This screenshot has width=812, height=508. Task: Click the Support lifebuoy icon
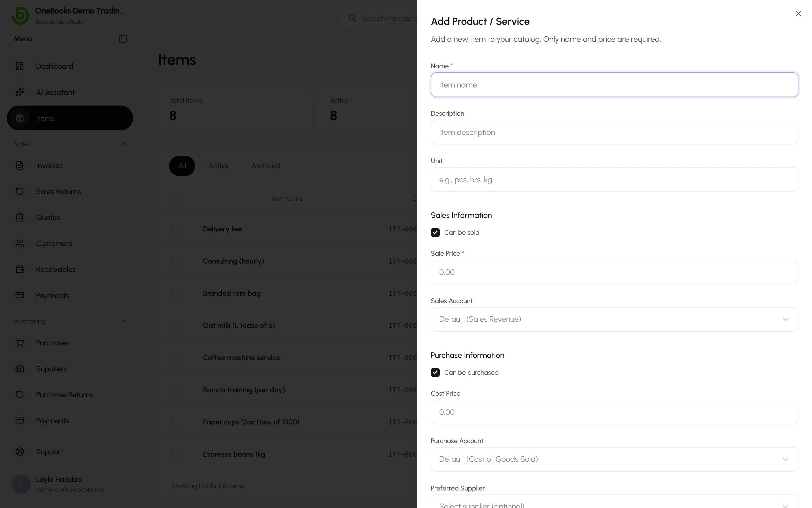click(x=20, y=452)
